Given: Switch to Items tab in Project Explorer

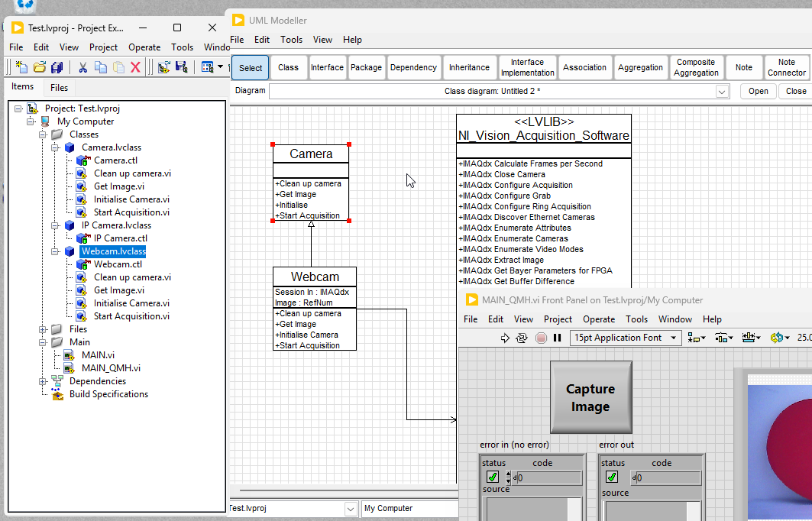Looking at the screenshot, I should [x=23, y=86].
